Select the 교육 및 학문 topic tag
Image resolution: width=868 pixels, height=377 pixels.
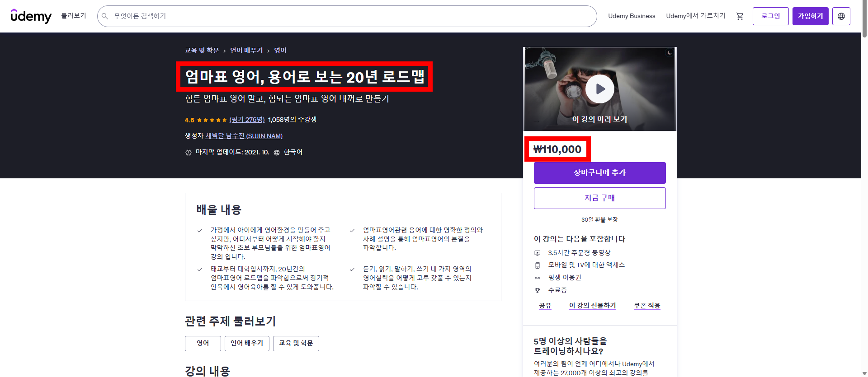(296, 344)
